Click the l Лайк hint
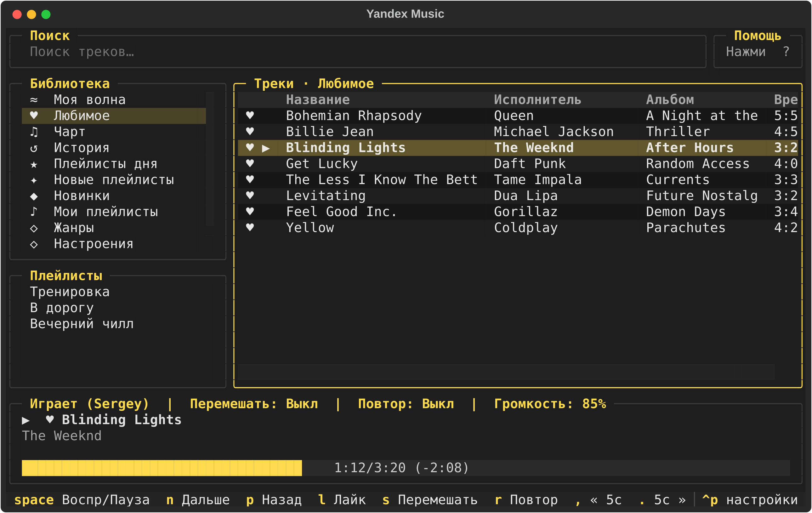Viewport: 812px width, 513px height. pos(342,500)
